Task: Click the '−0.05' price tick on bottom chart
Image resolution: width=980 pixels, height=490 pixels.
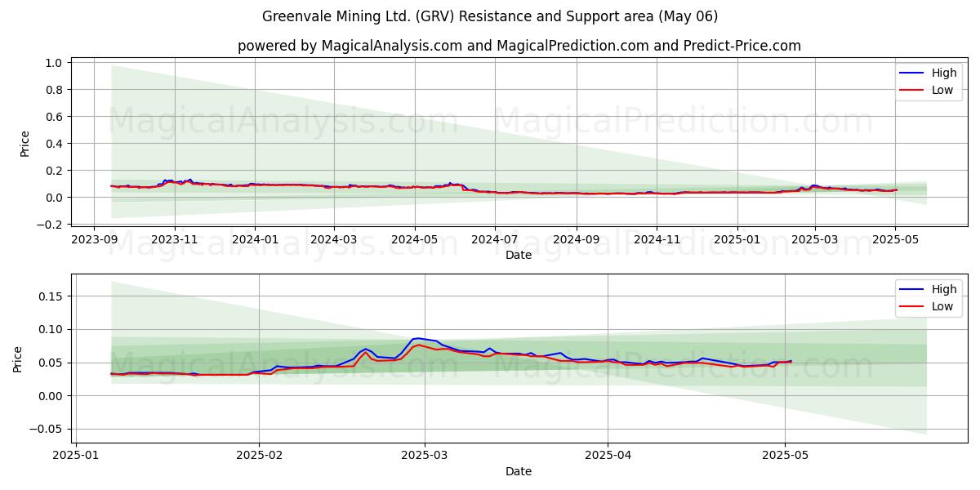Action: pyautogui.click(x=47, y=430)
